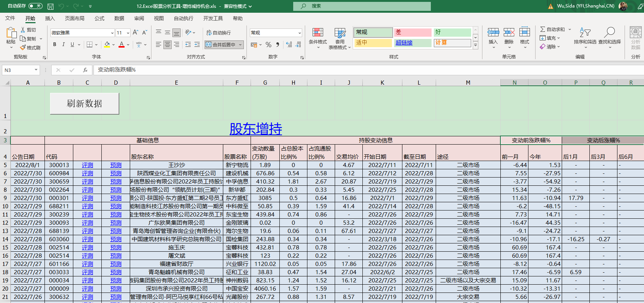The width and height of the screenshot is (644, 303).
Task: Switch to the Data (数据) tab
Action: click(119, 18)
